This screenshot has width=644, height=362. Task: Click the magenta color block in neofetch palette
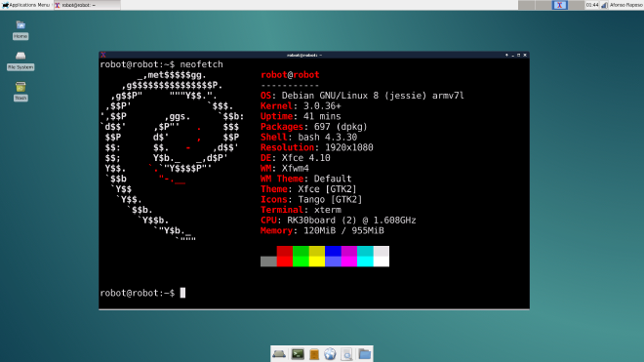pos(349,256)
